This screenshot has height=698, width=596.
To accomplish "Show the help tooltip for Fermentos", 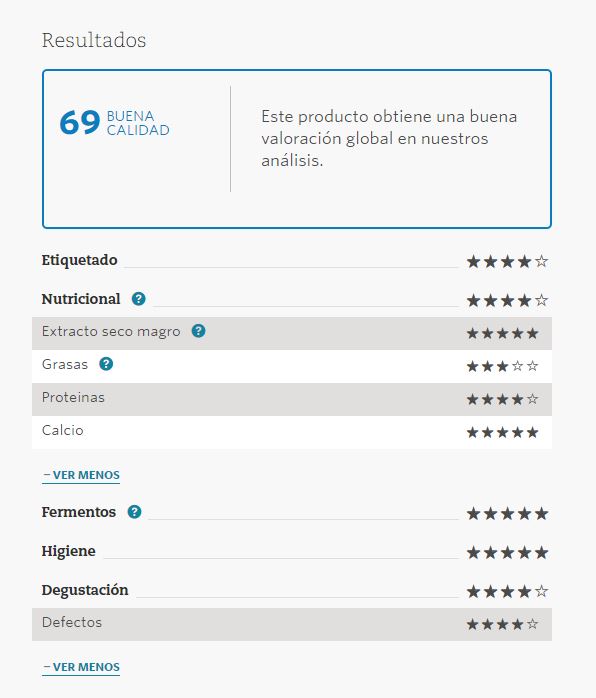I will click(134, 512).
